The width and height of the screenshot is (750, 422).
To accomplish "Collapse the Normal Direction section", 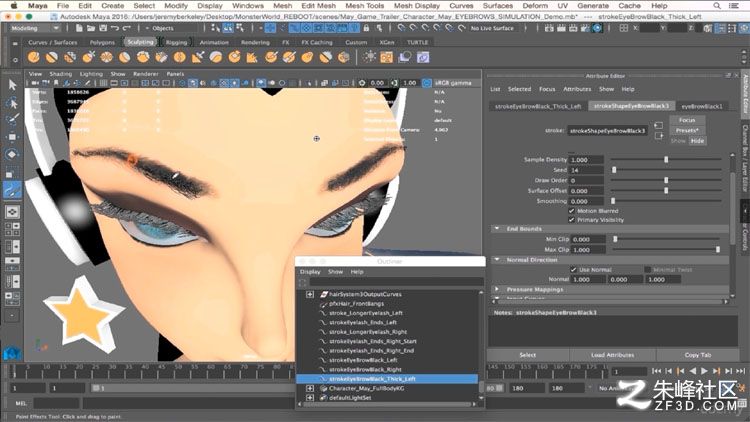I will pos(497,260).
